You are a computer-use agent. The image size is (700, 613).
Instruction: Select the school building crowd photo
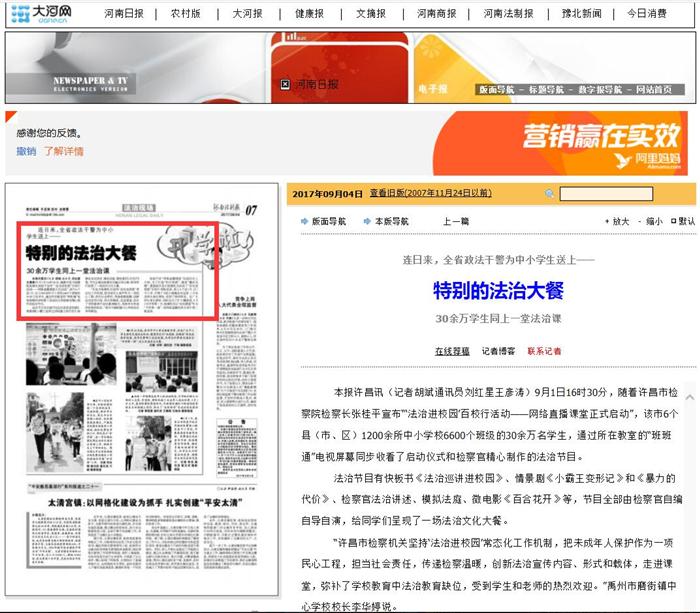[162, 371]
